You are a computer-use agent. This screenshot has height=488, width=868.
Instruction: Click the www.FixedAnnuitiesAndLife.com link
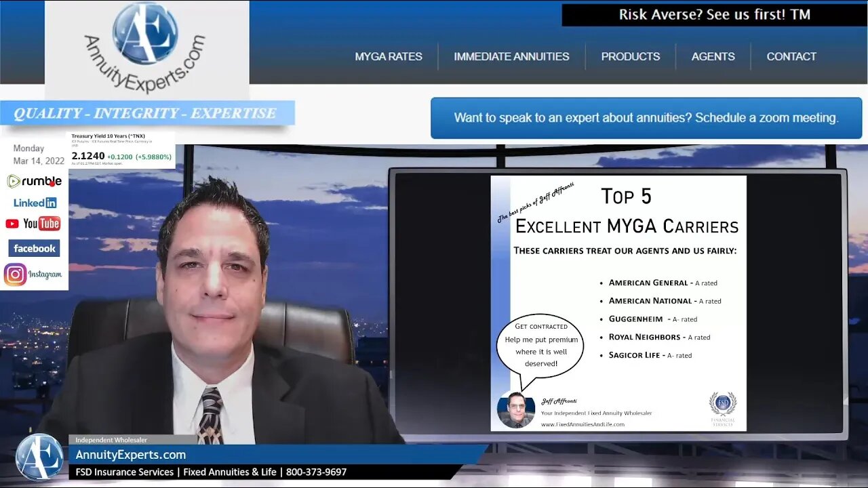[583, 424]
